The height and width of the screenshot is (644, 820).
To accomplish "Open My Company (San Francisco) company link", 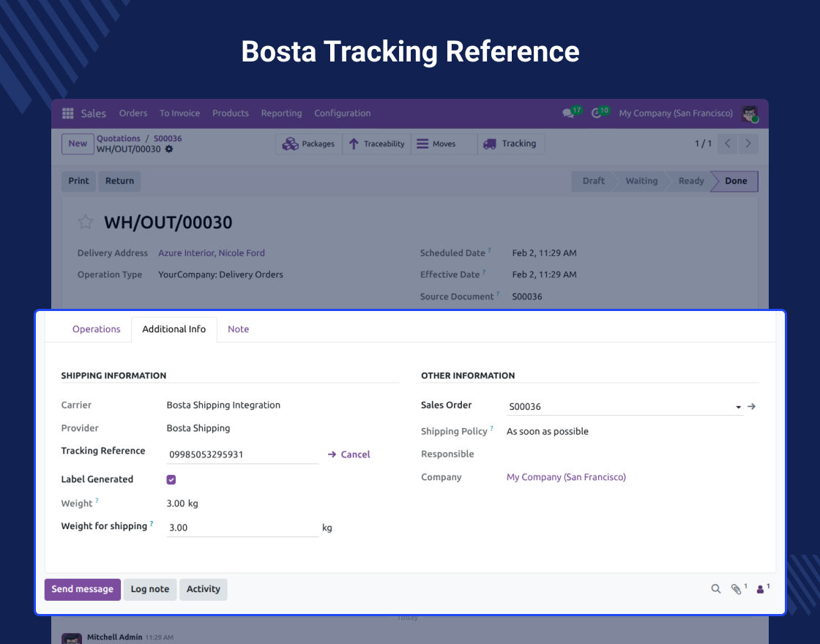I will point(566,477).
